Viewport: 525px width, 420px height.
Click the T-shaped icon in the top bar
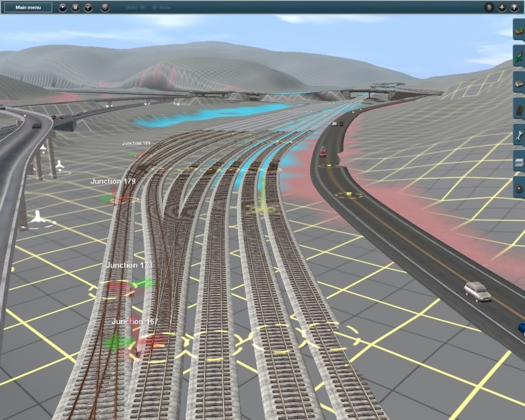click(x=88, y=7)
